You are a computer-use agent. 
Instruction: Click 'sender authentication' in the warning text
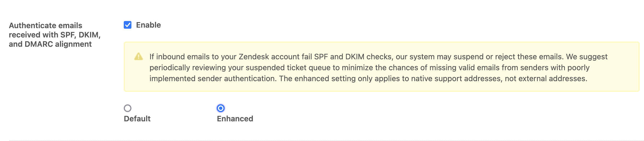(x=237, y=78)
